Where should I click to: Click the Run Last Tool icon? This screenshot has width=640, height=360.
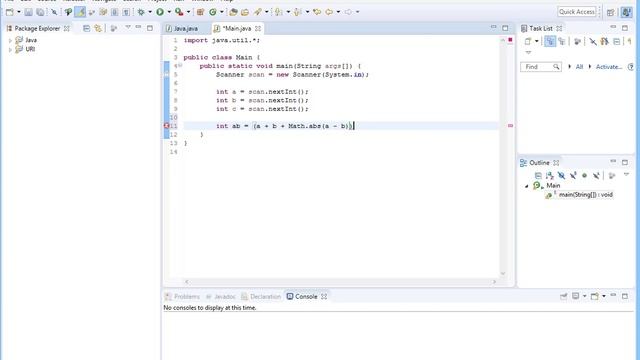click(179, 12)
